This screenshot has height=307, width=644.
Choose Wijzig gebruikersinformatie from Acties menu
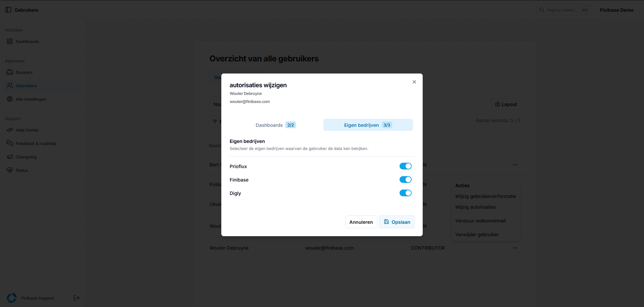click(x=486, y=196)
